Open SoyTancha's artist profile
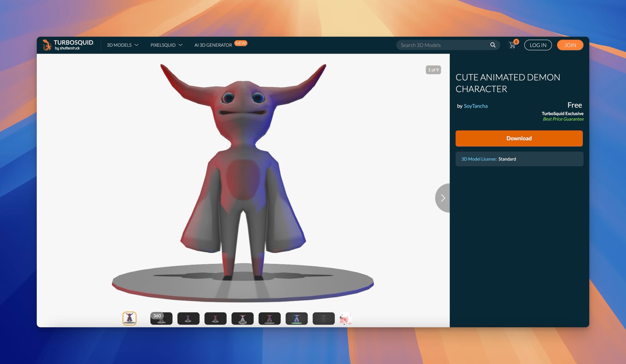This screenshot has height=364, width=626. [x=475, y=106]
